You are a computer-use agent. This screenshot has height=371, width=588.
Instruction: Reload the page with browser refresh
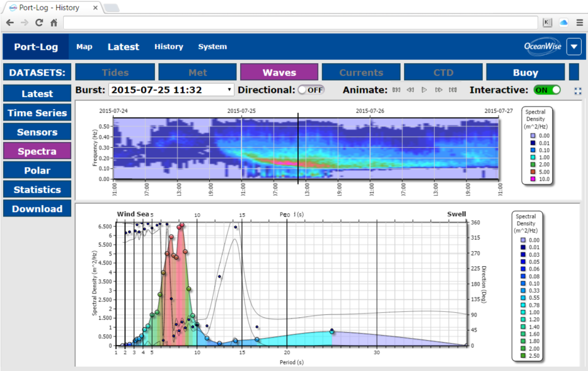click(x=39, y=22)
